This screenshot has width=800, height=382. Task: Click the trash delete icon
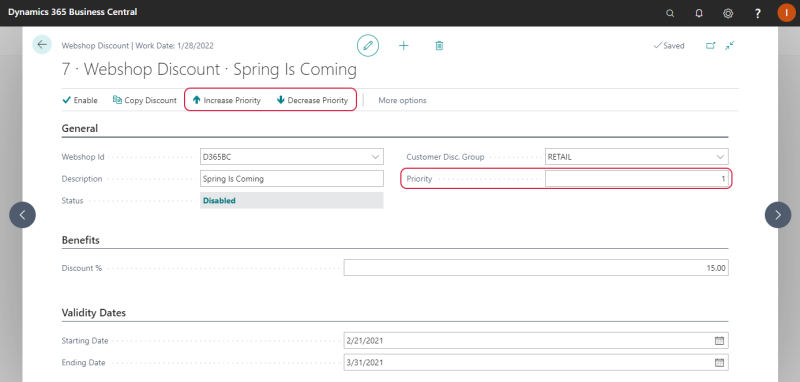pyautogui.click(x=439, y=45)
